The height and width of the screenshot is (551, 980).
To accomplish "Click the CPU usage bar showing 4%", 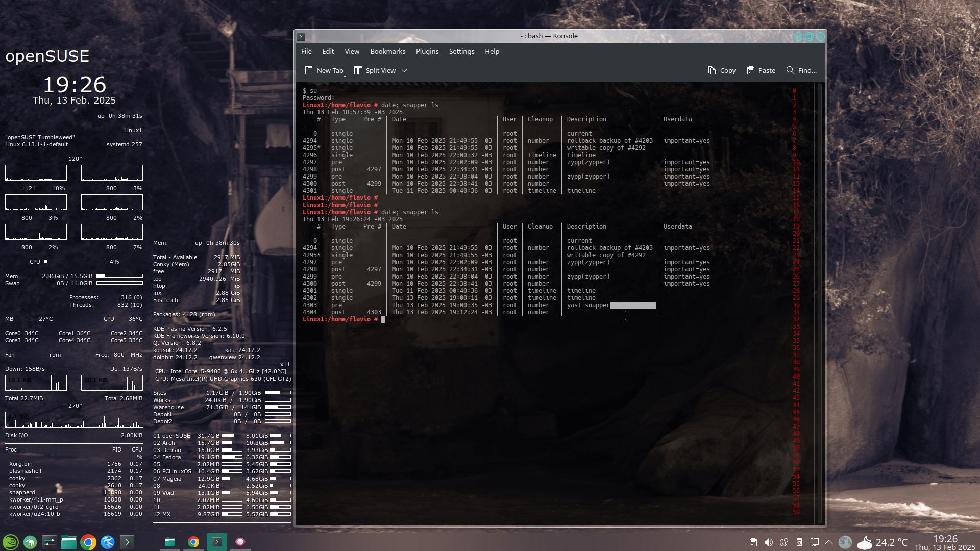I will [x=75, y=262].
